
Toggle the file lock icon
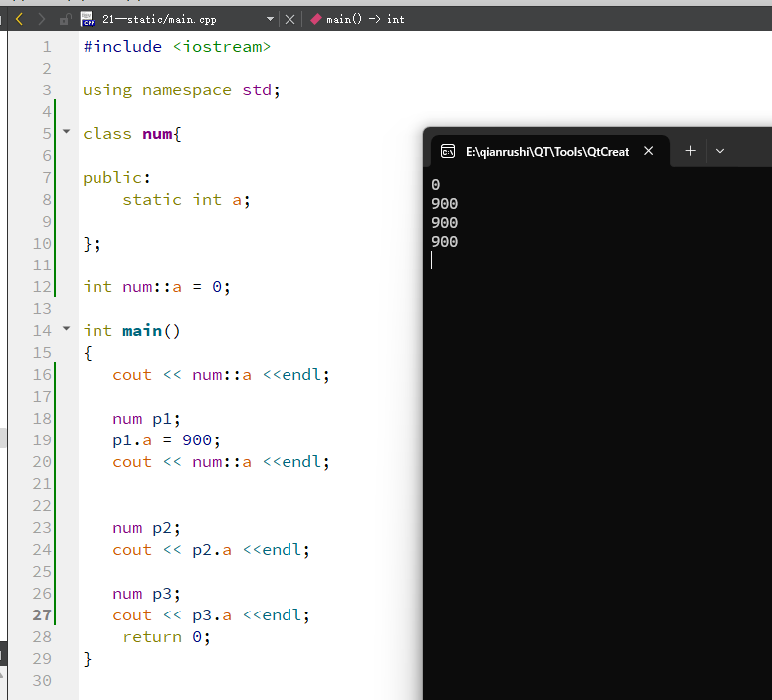pyautogui.click(x=65, y=19)
